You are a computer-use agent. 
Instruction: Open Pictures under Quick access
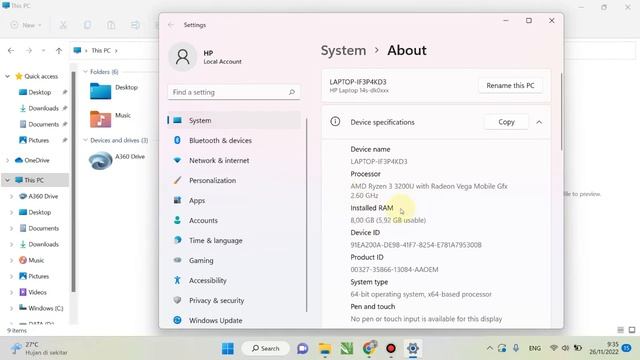(38, 140)
